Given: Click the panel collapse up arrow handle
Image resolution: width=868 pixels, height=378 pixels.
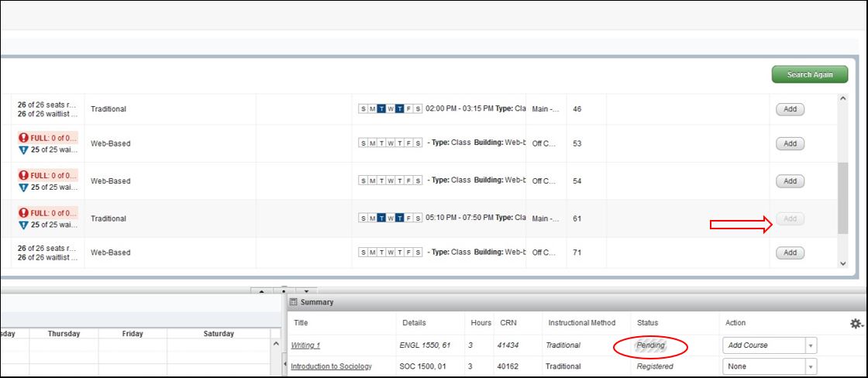Looking at the screenshot, I should (260, 292).
